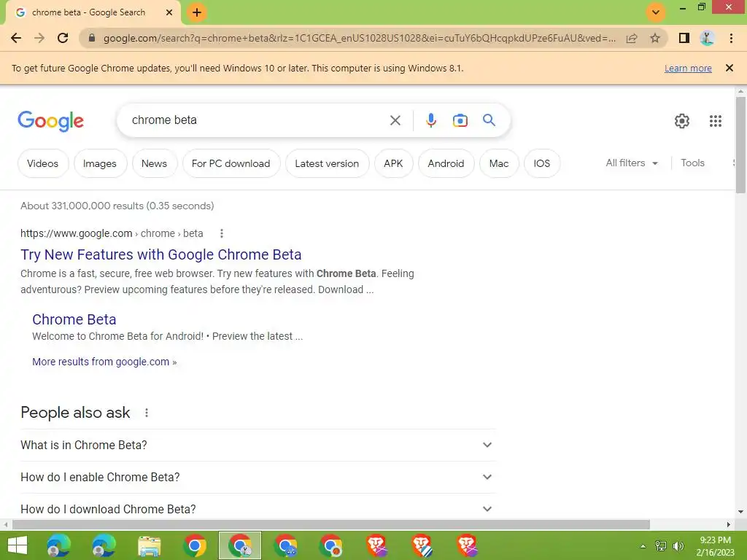Open the Windows Start button

point(18,545)
